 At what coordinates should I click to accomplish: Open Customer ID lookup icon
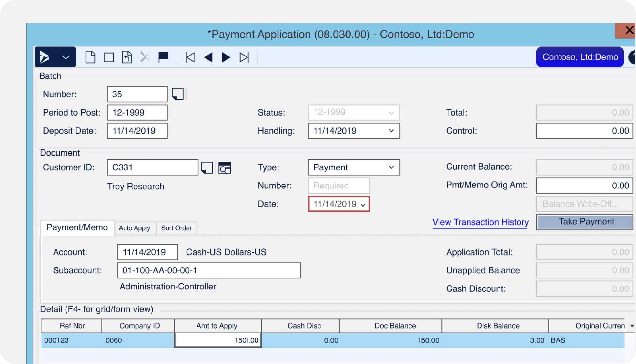tap(207, 167)
